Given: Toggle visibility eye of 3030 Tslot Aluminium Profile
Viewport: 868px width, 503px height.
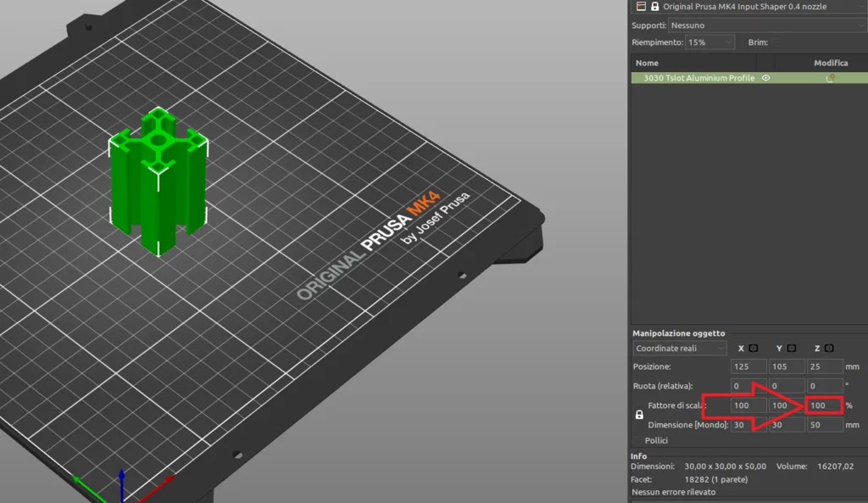Looking at the screenshot, I should pyautogui.click(x=765, y=78).
